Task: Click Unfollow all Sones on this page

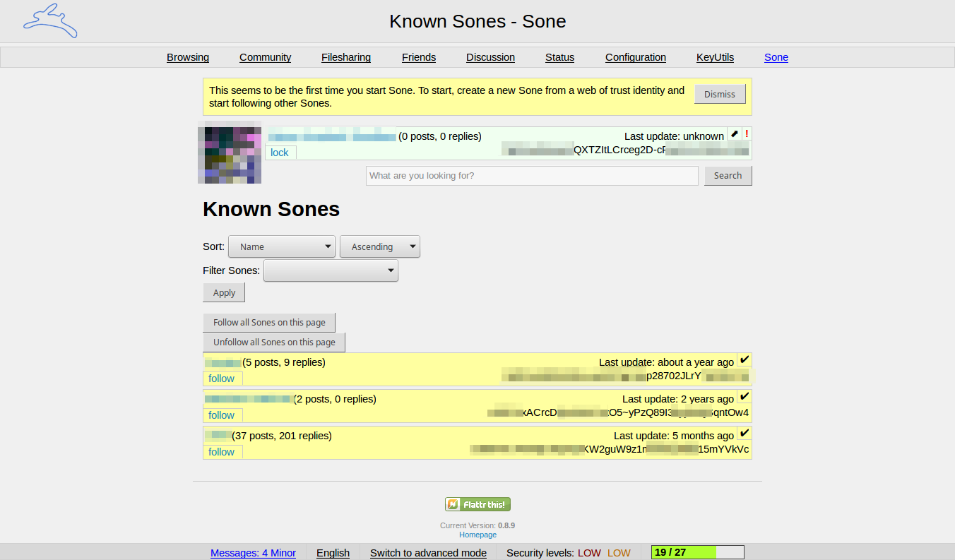Action: coord(274,342)
